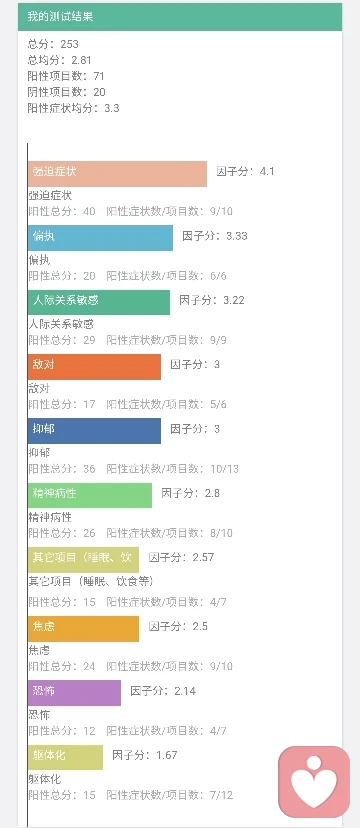Screen dimensions: 360x828
Task: Tap the 其它项目 yellow-green bar
Action: (x=83, y=560)
